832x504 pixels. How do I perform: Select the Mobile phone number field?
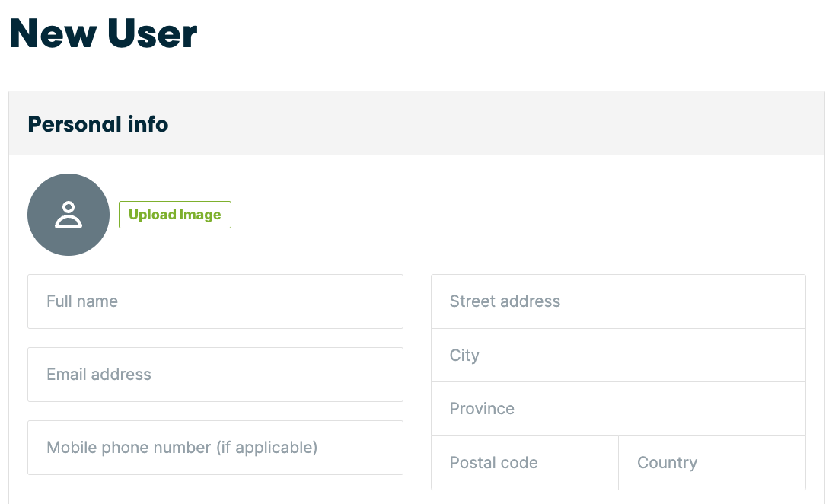215,448
